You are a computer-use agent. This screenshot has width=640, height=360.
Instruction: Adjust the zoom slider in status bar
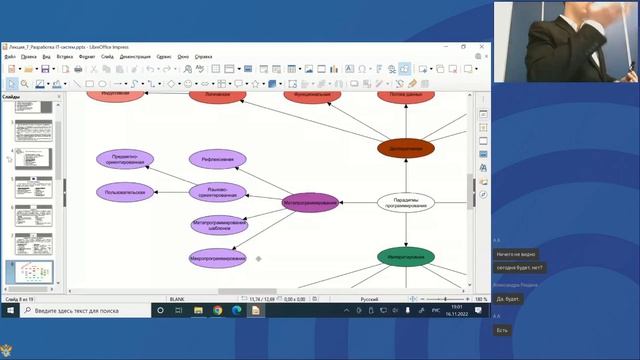click(445, 299)
